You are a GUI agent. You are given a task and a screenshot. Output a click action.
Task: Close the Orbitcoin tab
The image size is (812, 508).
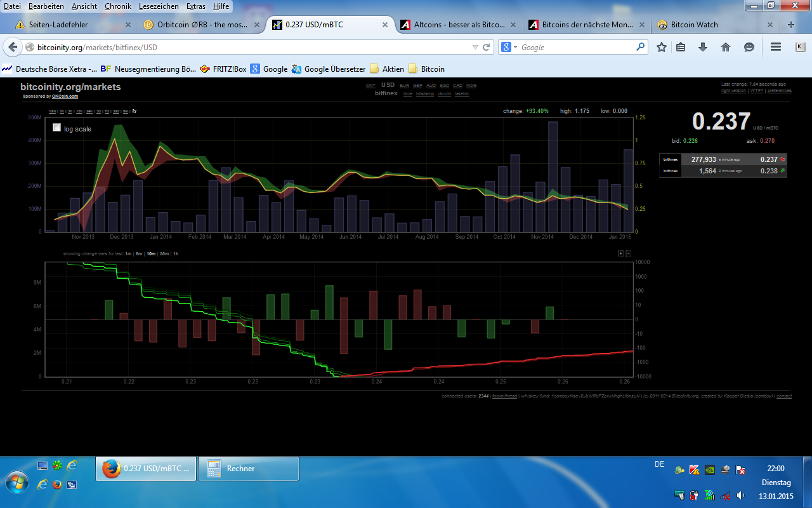click(x=256, y=25)
